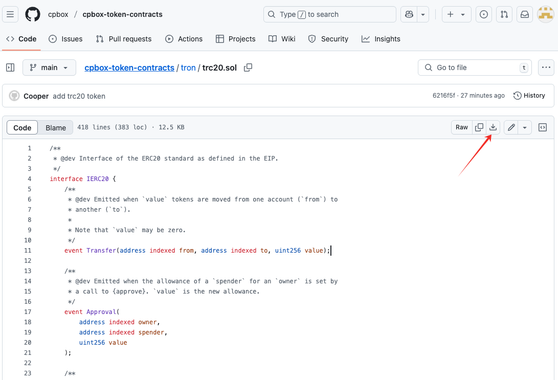Open the create new plus menu
Viewport: 558px width, 380px height.
[x=456, y=14]
